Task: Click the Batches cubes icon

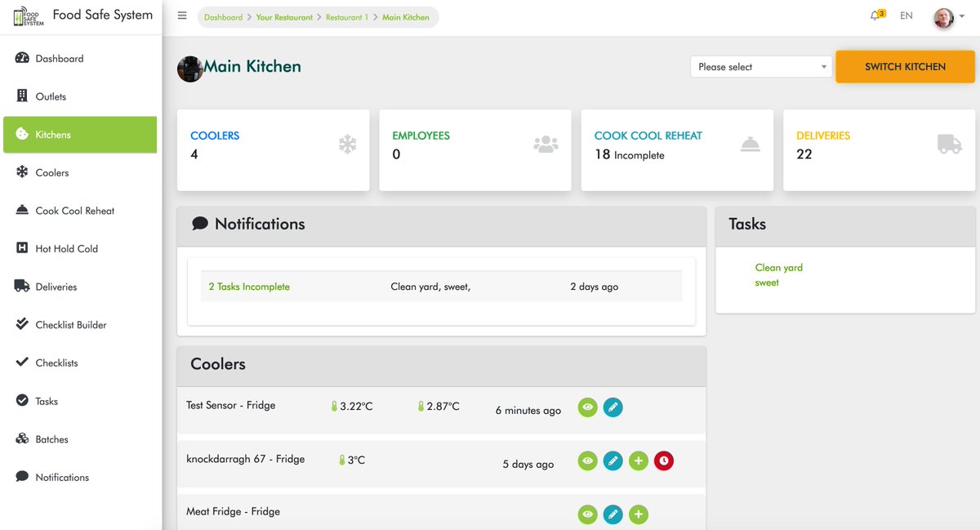Action: (x=22, y=439)
